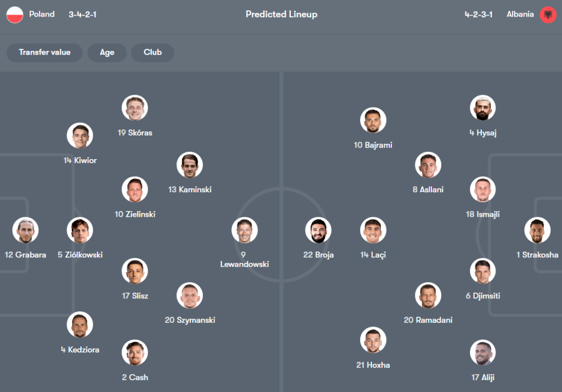Select Cash's player avatar
562x392 pixels.
(135, 353)
